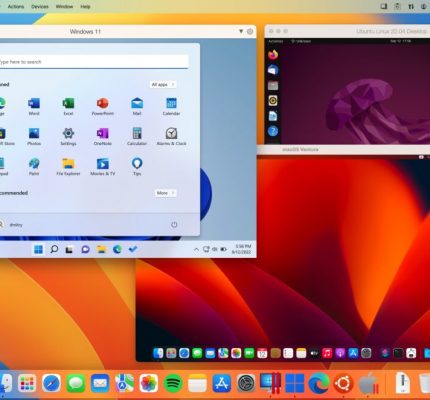Open System Settings in the host Dock
Viewport: 430px width, 400px height.
246,383
